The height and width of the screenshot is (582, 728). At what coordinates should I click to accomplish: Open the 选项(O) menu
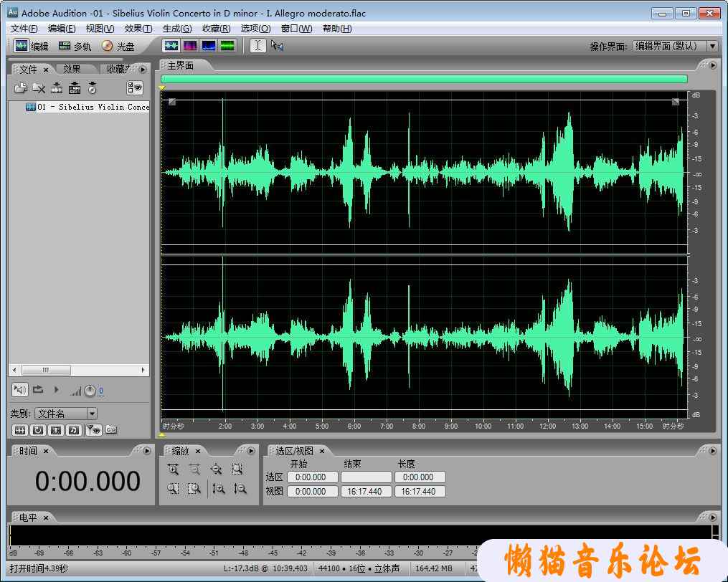[256, 29]
